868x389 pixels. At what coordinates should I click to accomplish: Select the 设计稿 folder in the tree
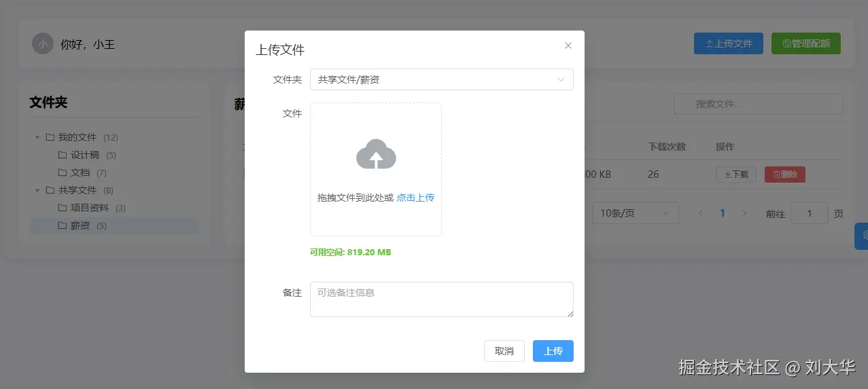click(114, 155)
